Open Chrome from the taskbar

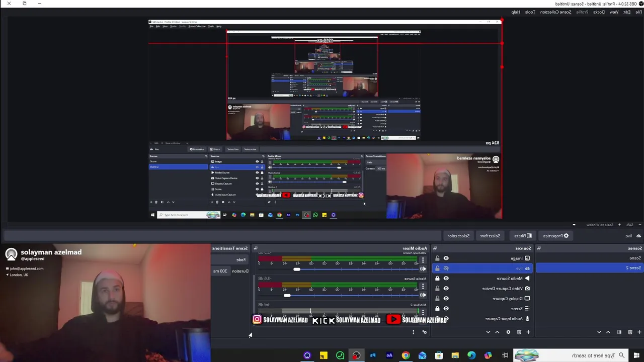406,355
